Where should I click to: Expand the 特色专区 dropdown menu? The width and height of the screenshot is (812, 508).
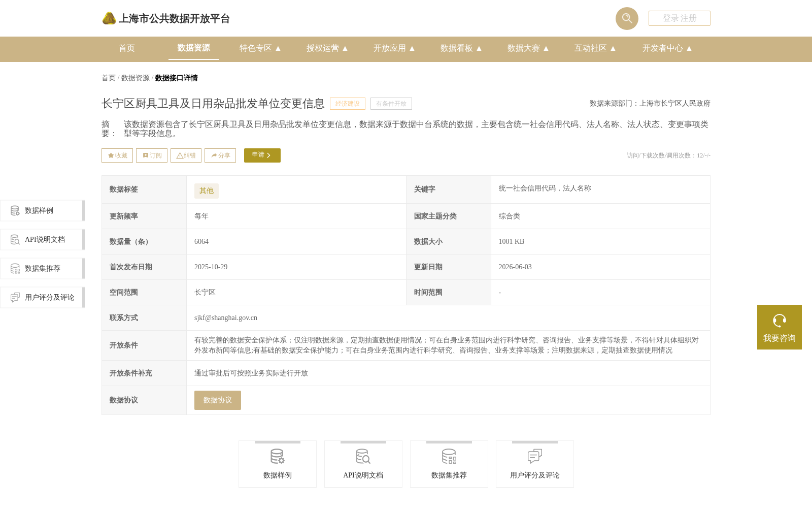(260, 48)
